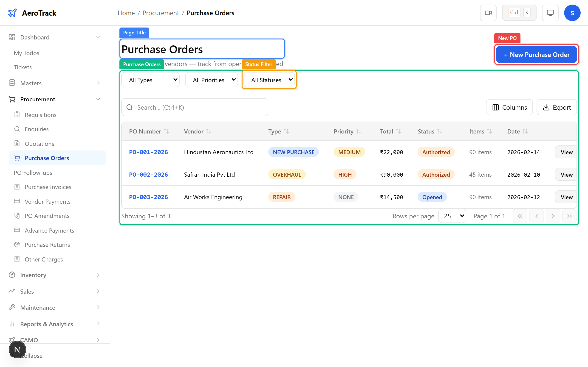The image size is (588, 367).
Task: Click the AeroTrack plane logo
Action: click(x=12, y=13)
